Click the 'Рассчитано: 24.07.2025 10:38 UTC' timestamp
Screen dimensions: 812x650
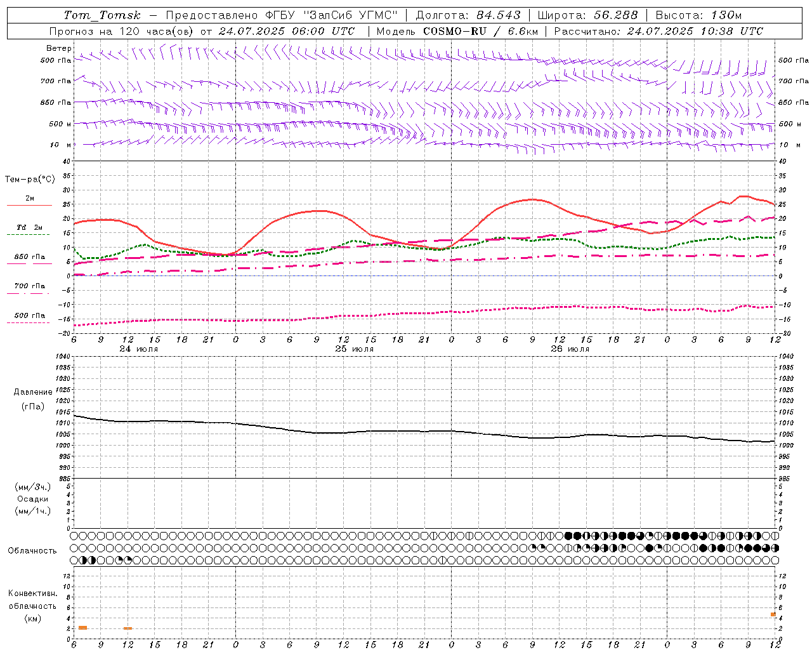point(658,31)
